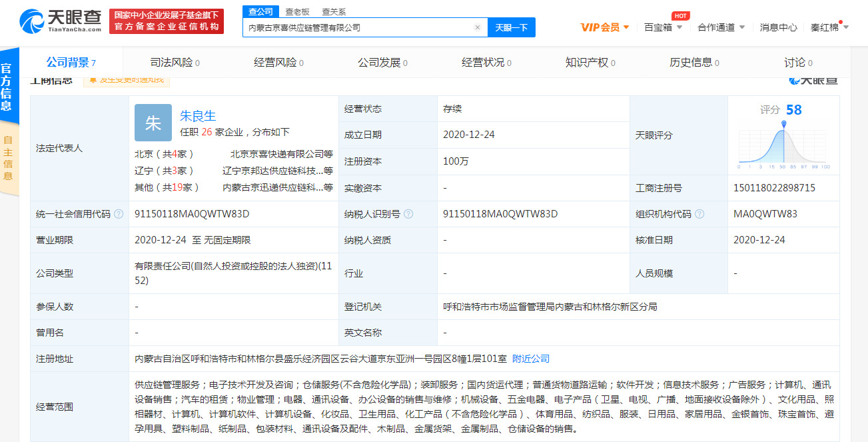
Task: Click 附近公司 link
Action: [531, 359]
